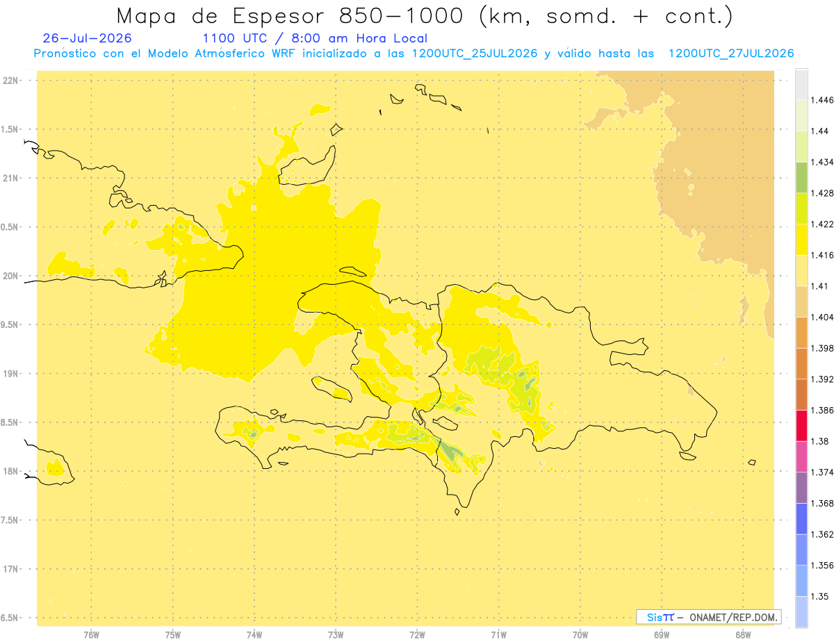The image size is (834, 644).
Task: Click the valid-until time '1200UTC_27JUL2026'
Action: coord(731,53)
